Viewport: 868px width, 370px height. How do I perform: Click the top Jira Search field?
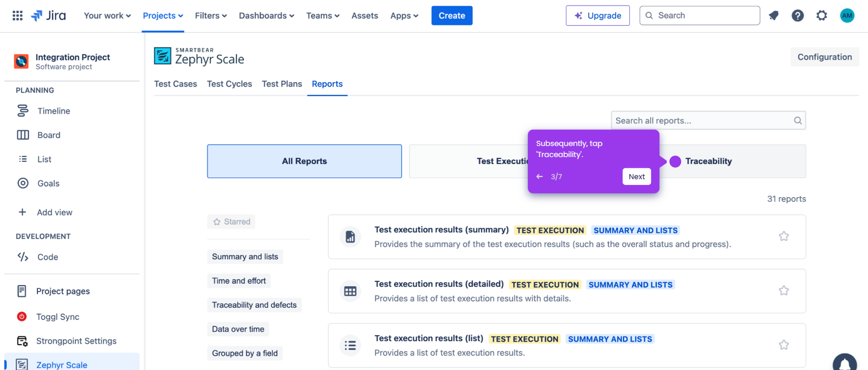(700, 16)
